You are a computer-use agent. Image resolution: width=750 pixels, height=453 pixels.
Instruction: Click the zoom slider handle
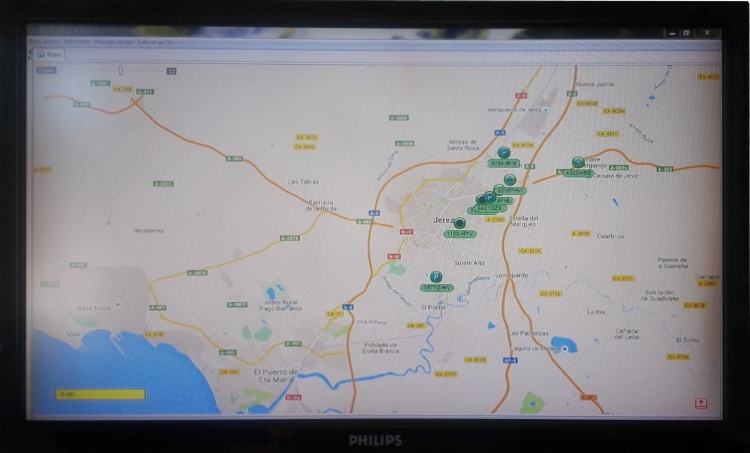(x=121, y=71)
